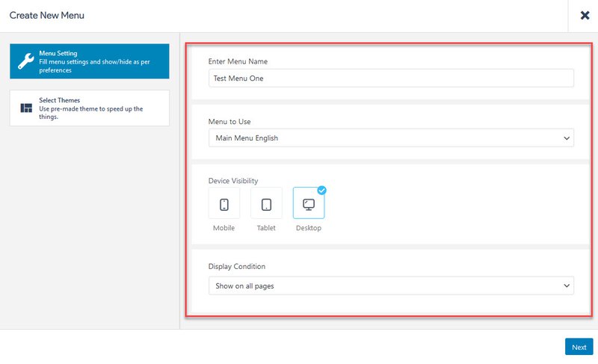The image size is (598, 364).
Task: Open the Menu to Use dropdown
Action: [x=391, y=138]
